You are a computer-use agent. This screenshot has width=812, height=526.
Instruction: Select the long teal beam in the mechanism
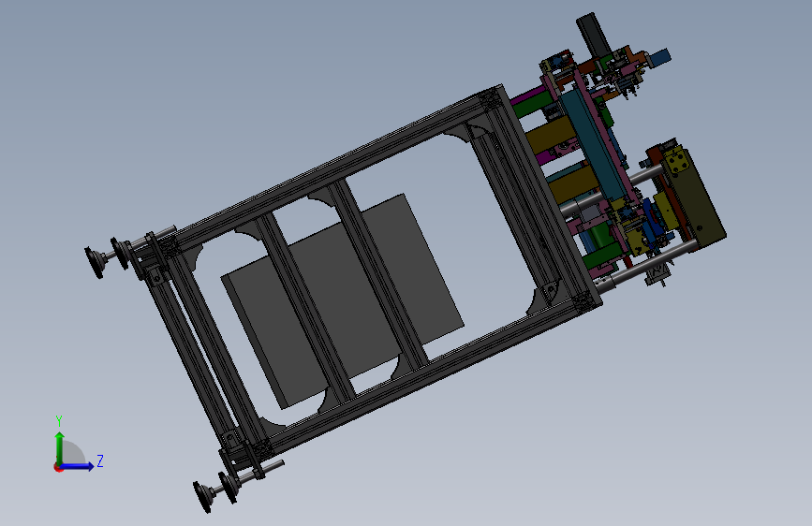(x=594, y=144)
